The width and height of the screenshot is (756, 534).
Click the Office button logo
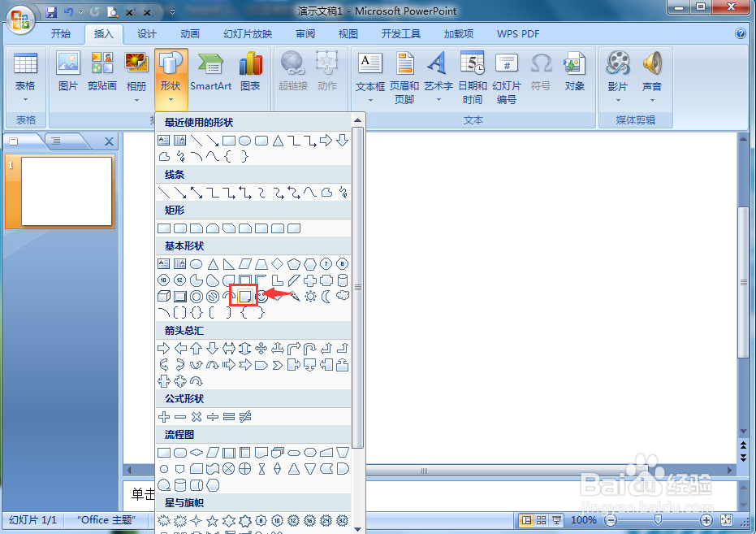(20, 20)
